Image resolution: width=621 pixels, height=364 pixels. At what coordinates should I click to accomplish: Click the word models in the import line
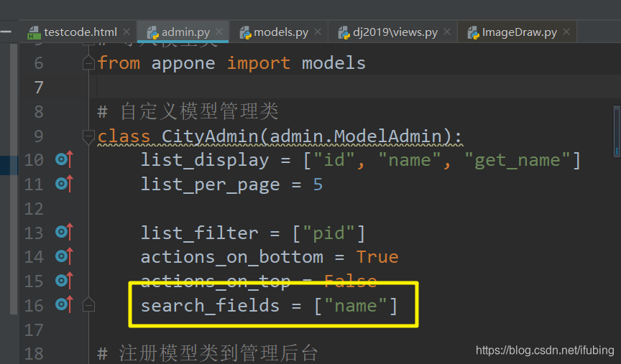(333, 63)
